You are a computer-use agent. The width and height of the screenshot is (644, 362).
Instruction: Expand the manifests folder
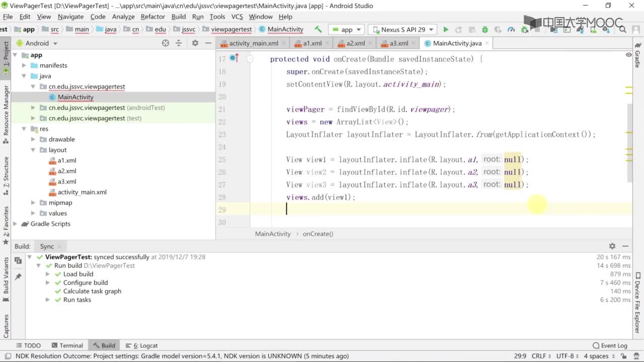(24, 65)
